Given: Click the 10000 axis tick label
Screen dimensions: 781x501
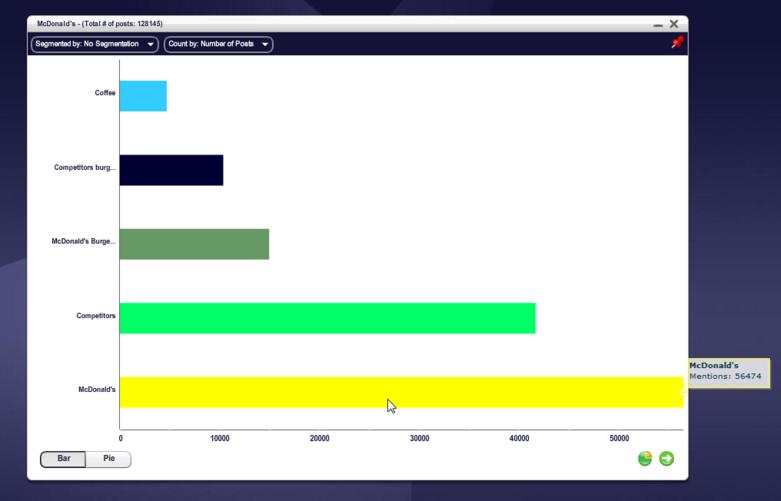Looking at the screenshot, I should pyautogui.click(x=220, y=438).
